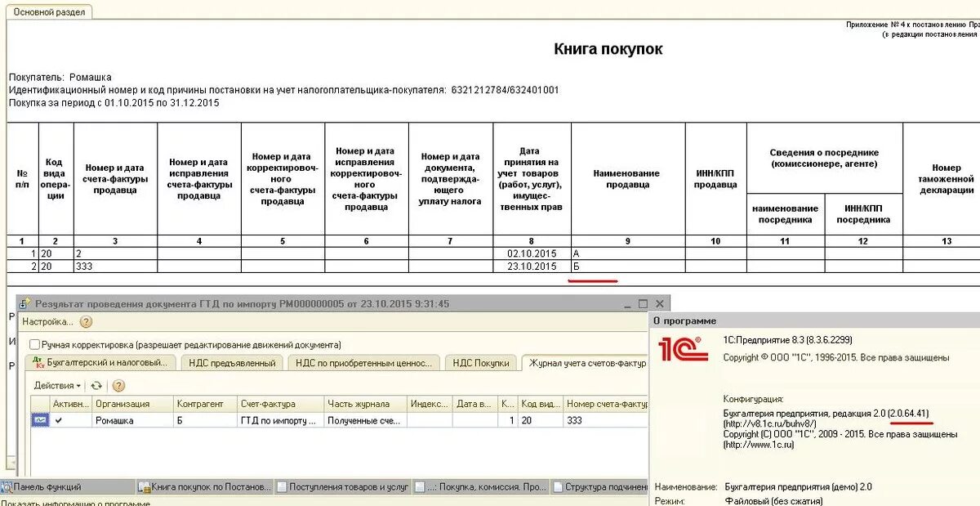
Task: Click the Наименование продавца column header
Action: (x=627, y=179)
